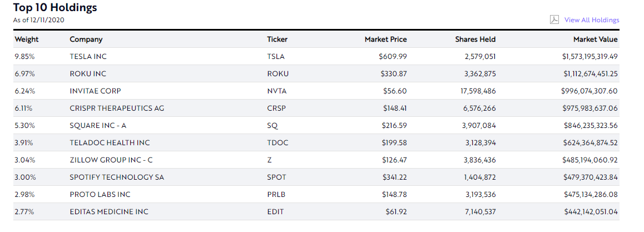This screenshot has height=232, width=644.
Task: Click the Market Price column header
Action: coord(385,40)
